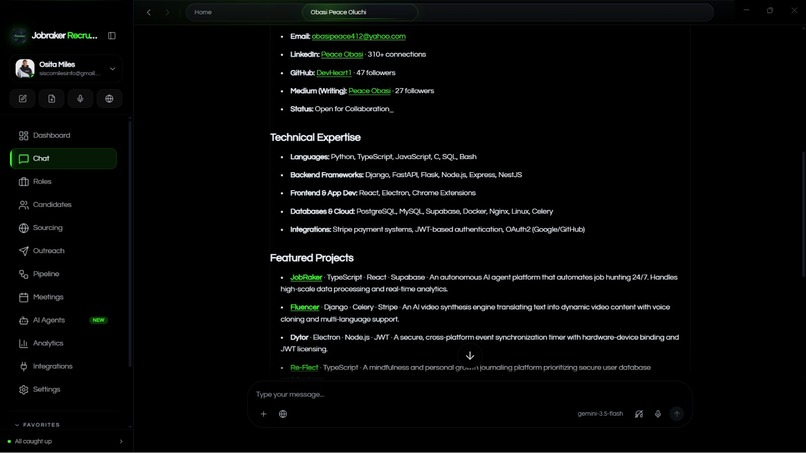The width and height of the screenshot is (806, 453).
Task: Open the Fluencer project link
Action: pyautogui.click(x=304, y=307)
